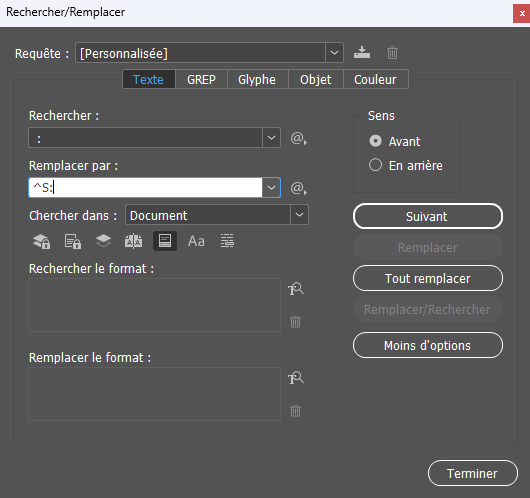
Task: Expand the Rechercher field history dropdown
Action: (x=271, y=138)
